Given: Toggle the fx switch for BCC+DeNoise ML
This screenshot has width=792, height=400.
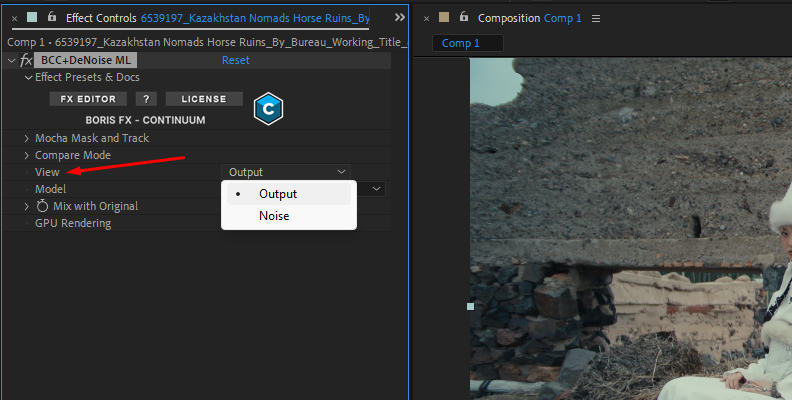Looking at the screenshot, I should [x=27, y=60].
